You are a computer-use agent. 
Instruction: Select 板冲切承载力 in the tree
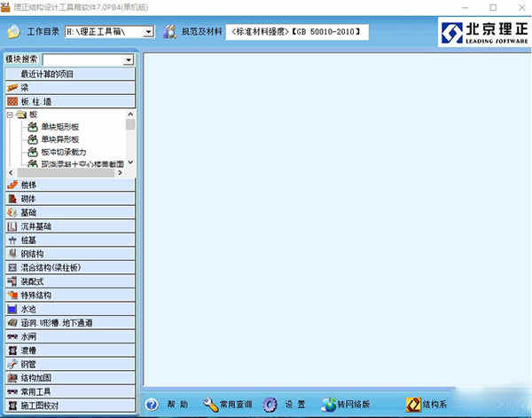tap(64, 152)
